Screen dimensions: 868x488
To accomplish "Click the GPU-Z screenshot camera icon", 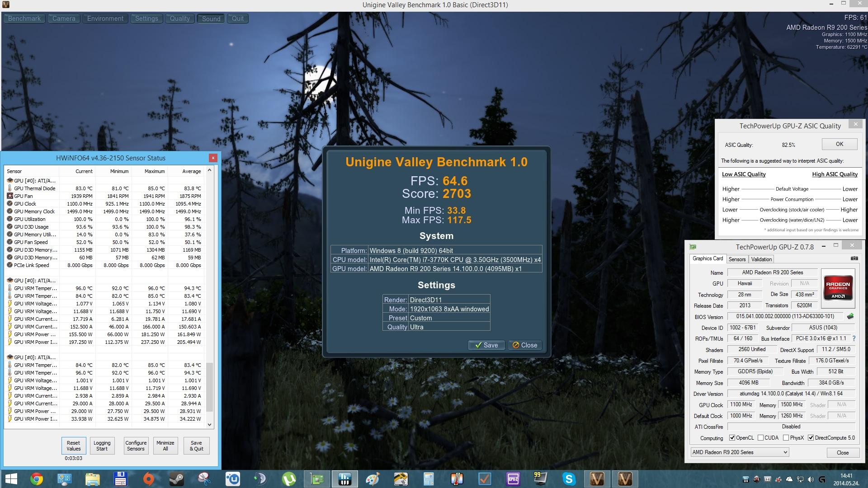I will coord(854,258).
